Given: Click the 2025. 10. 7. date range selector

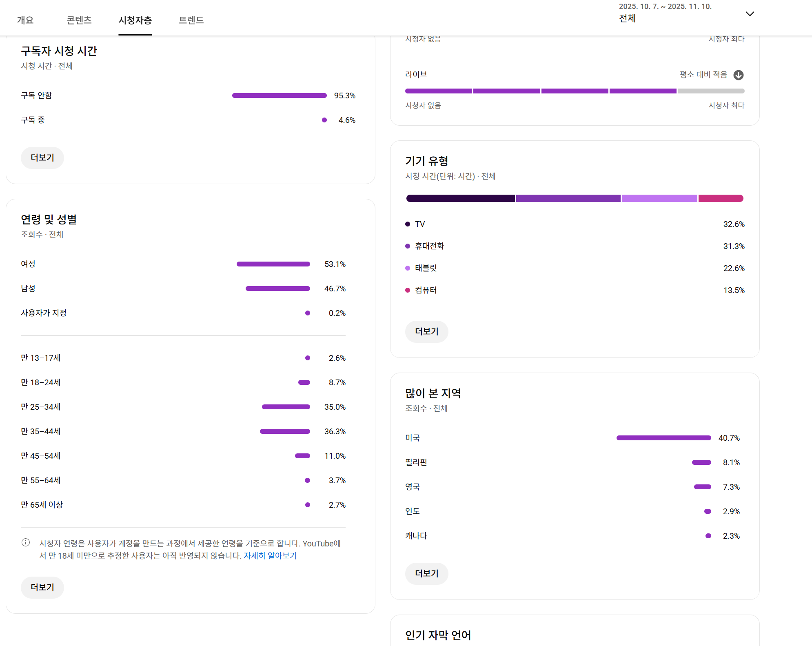Looking at the screenshot, I should tap(665, 7).
